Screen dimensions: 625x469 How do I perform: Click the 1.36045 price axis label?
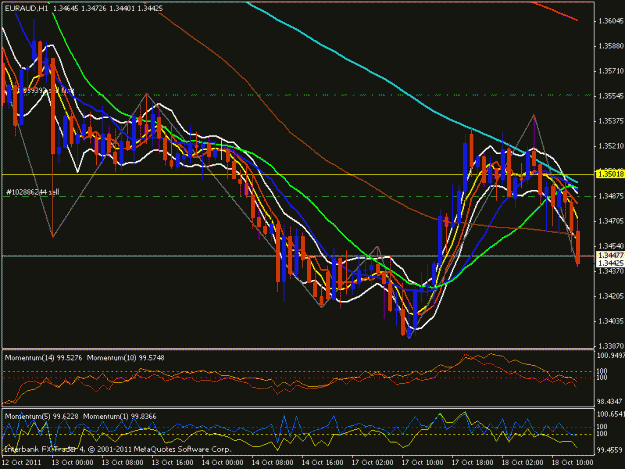pyautogui.click(x=611, y=21)
